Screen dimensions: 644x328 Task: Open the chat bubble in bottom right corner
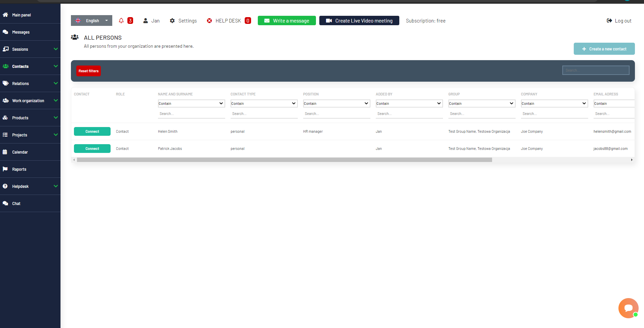coord(628,308)
